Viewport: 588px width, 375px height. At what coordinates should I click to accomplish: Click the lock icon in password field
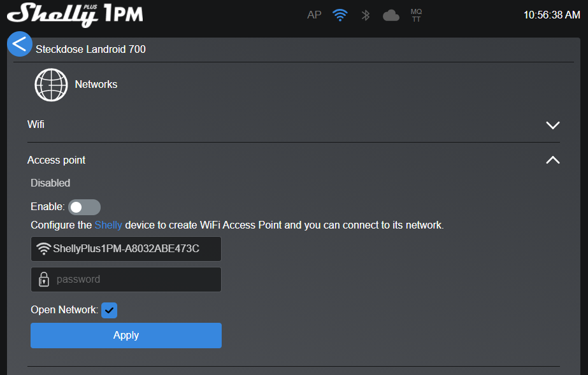coord(44,279)
